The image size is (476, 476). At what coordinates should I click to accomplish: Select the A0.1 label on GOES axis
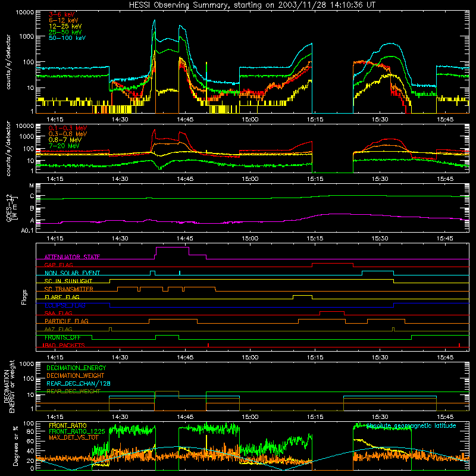(27, 231)
